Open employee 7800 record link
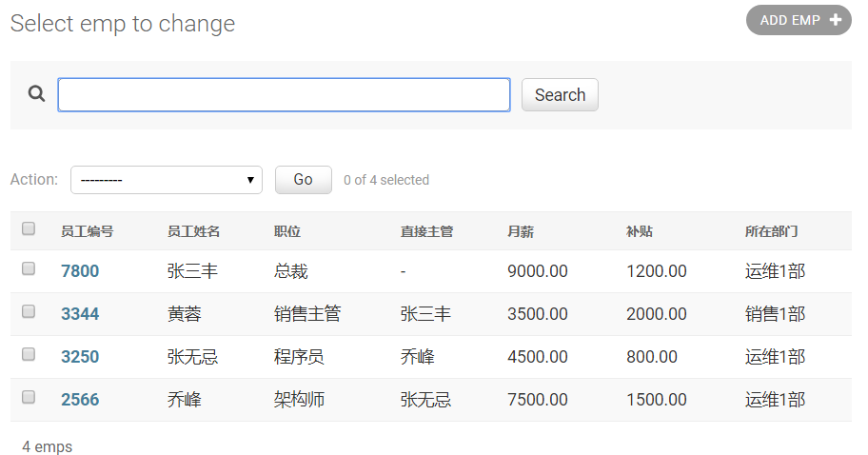Viewport: 868px width, 455px height. 80,271
